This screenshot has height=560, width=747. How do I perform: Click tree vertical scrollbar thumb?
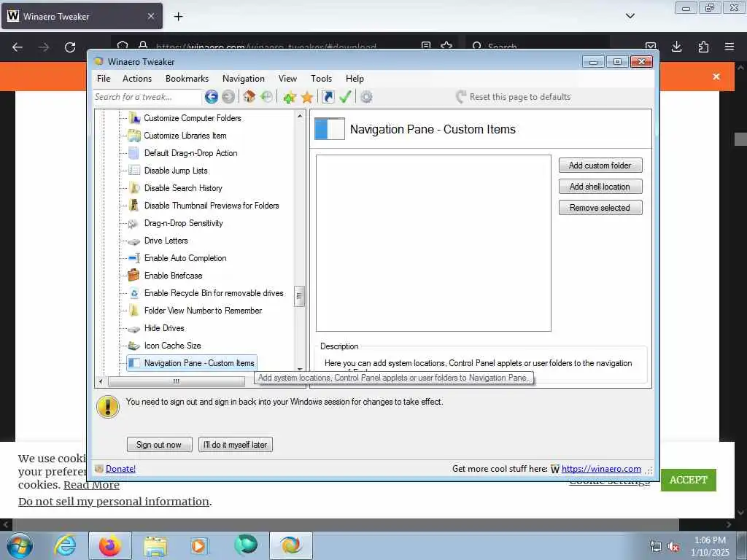click(x=300, y=296)
